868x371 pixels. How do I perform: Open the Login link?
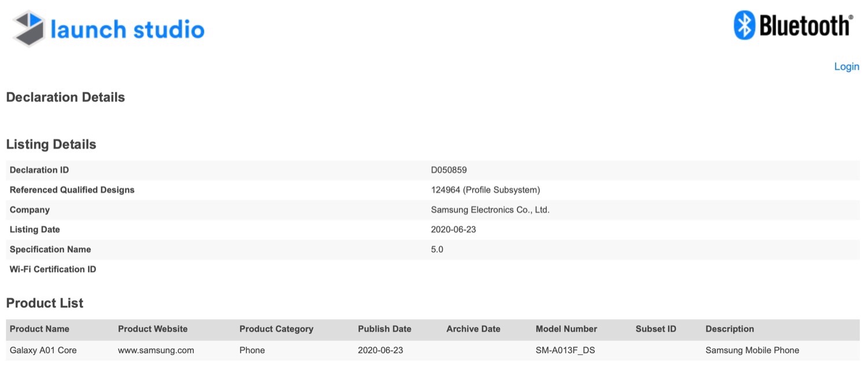coord(846,67)
